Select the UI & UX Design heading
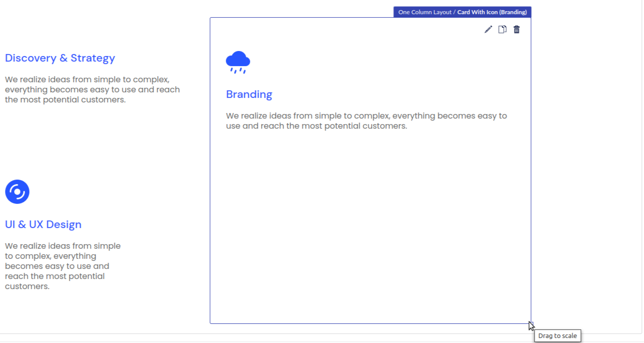The width and height of the screenshot is (644, 343). (x=43, y=224)
